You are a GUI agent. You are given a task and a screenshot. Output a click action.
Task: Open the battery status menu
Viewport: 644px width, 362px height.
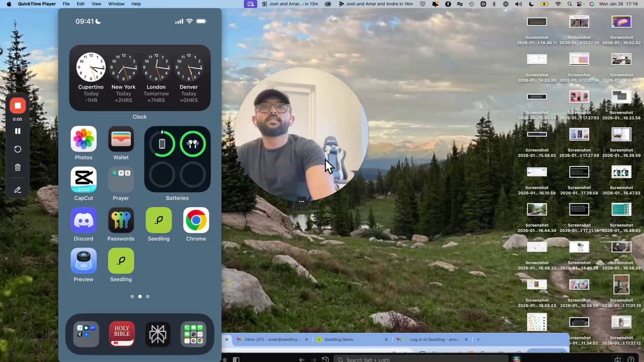pos(544,4)
